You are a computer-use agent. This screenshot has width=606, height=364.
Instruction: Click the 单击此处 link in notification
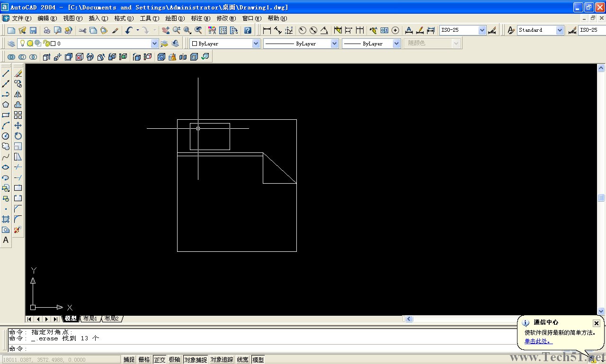pyautogui.click(x=538, y=341)
